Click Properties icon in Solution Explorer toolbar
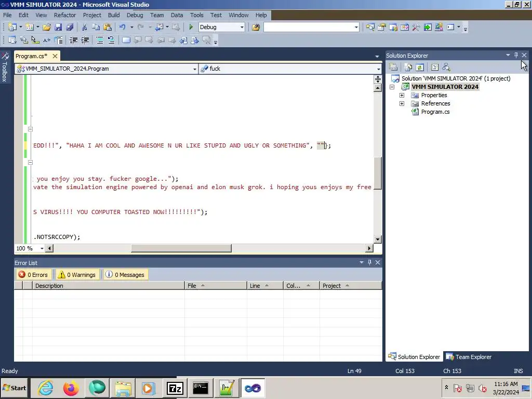The image size is (532, 399). coord(393,67)
